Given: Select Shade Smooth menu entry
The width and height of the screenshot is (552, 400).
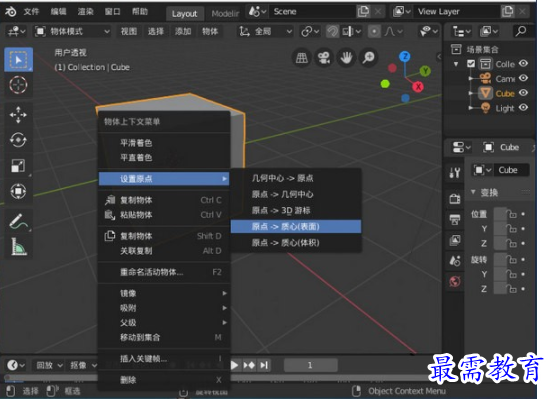Looking at the screenshot, I should pyautogui.click(x=164, y=143).
